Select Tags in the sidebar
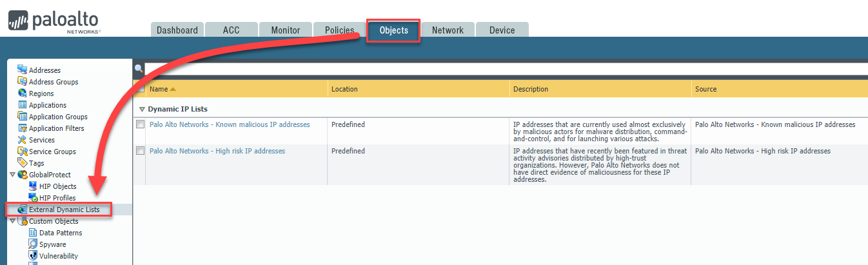This screenshot has width=868, height=265. [37, 163]
